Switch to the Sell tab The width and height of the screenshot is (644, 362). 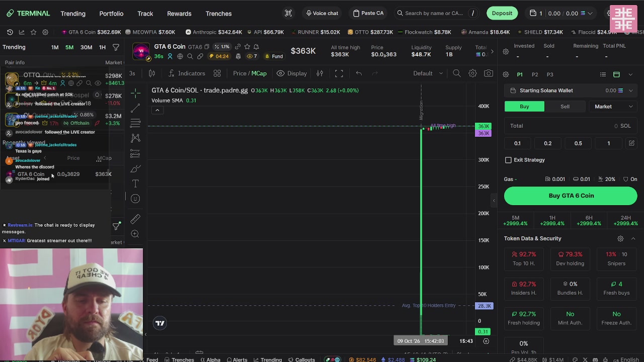(565, 107)
